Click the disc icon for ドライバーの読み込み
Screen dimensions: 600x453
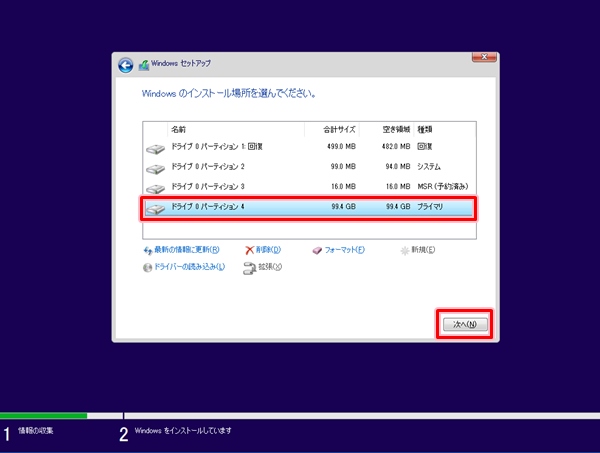point(147,267)
